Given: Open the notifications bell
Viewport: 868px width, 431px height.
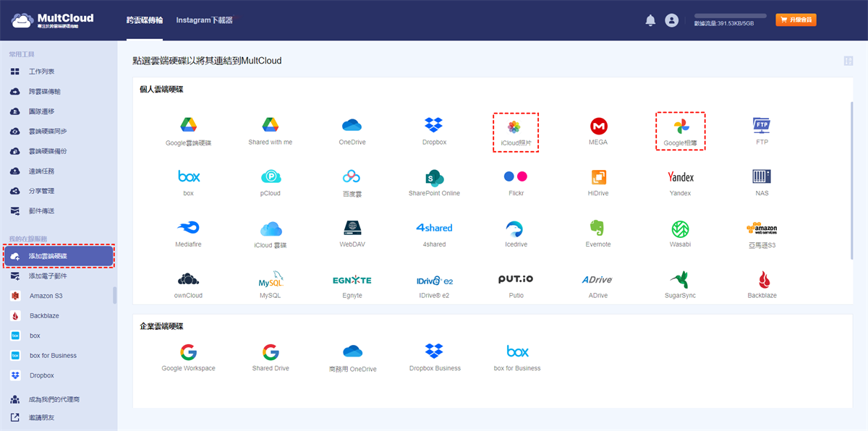Looking at the screenshot, I should click(650, 20).
